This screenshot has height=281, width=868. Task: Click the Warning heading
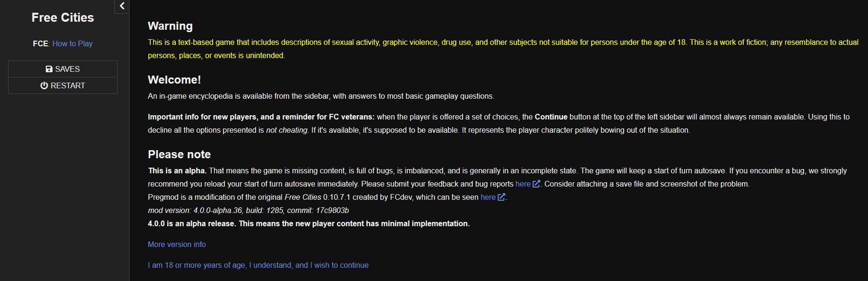click(x=170, y=26)
